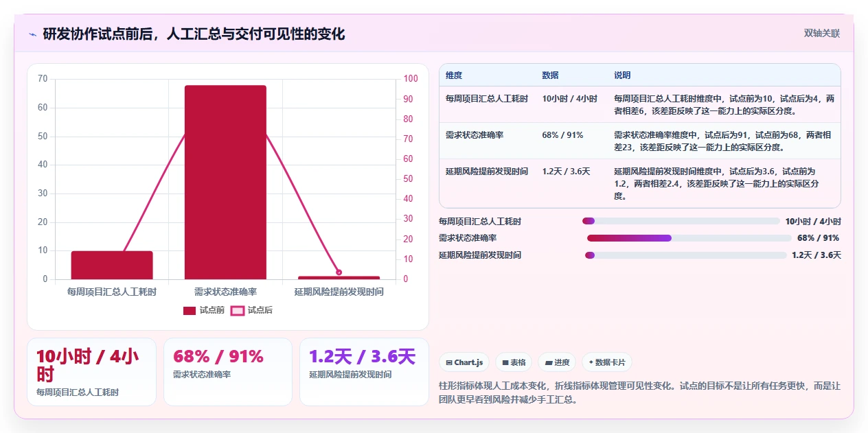Select the 进度 tag chip

(x=557, y=362)
